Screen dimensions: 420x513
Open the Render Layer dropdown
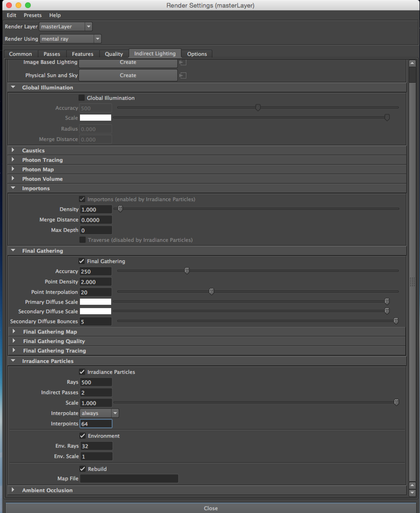coord(66,27)
